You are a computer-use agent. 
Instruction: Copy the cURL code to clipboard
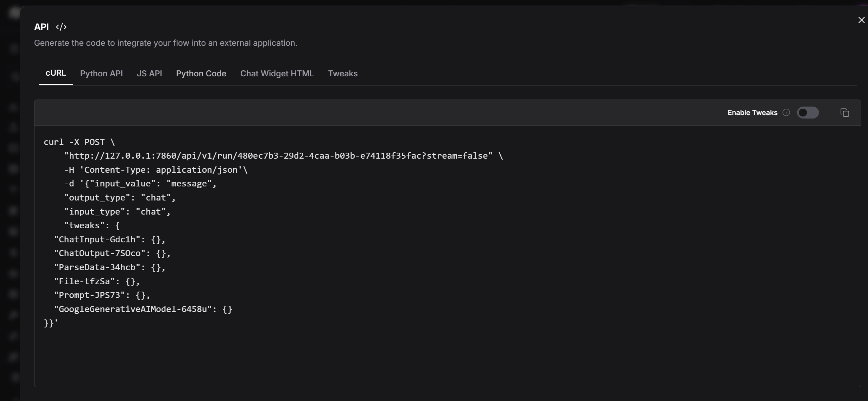point(844,113)
